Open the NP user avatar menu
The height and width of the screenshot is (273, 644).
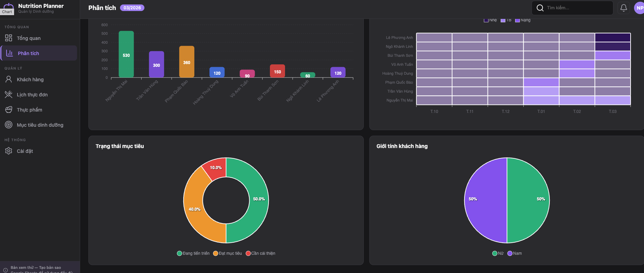pos(639,8)
